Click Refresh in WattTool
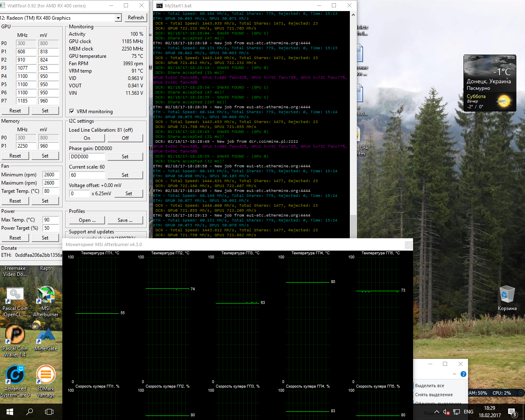 pos(136,18)
